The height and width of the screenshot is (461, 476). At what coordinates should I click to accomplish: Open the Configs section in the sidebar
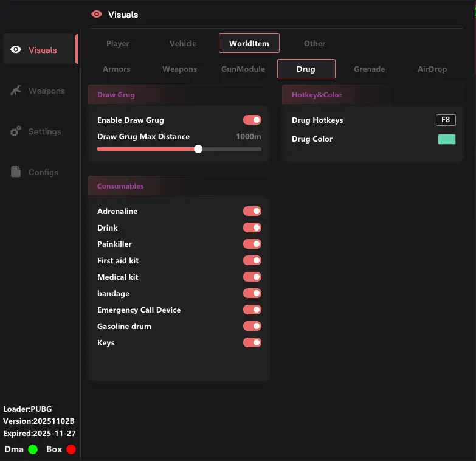coord(43,172)
